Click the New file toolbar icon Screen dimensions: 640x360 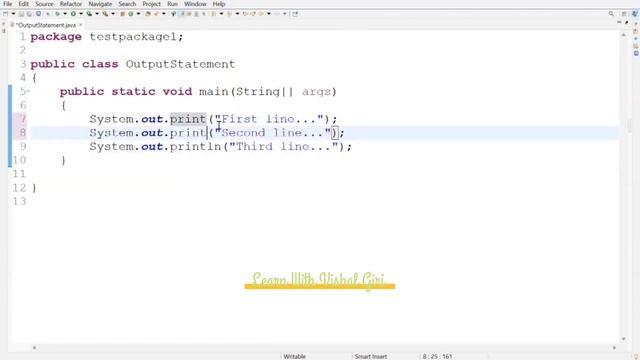pos(5,14)
